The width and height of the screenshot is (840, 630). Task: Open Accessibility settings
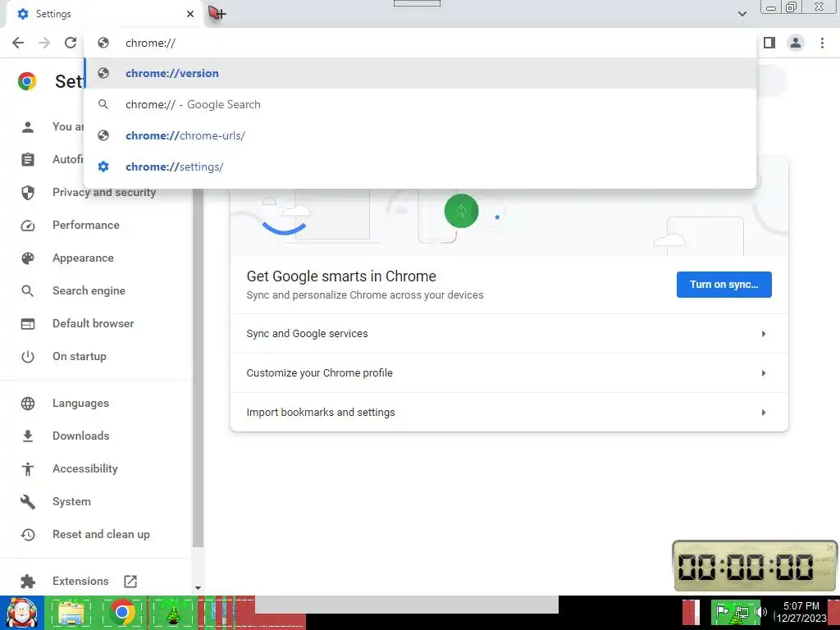(85, 468)
